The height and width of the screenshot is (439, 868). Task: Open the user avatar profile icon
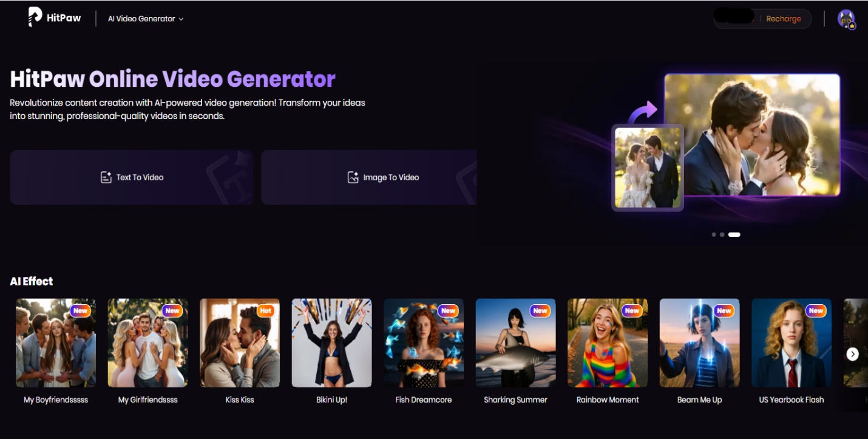(846, 19)
